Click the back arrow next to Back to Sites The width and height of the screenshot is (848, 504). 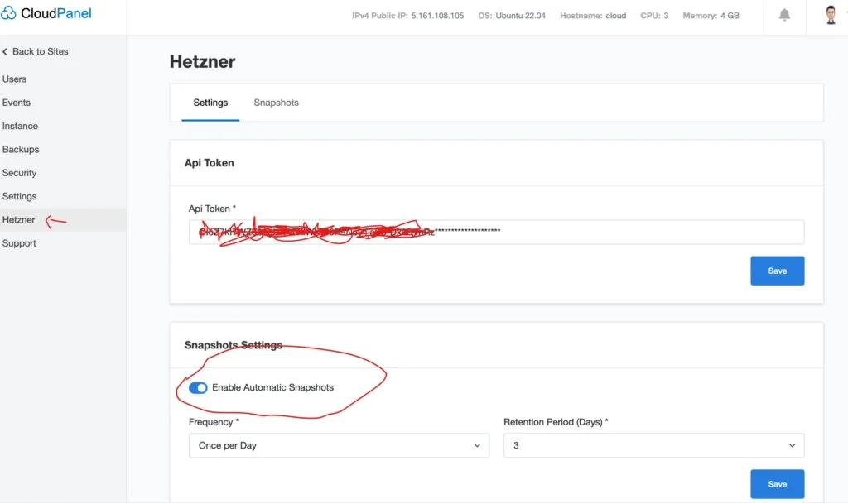(6, 51)
